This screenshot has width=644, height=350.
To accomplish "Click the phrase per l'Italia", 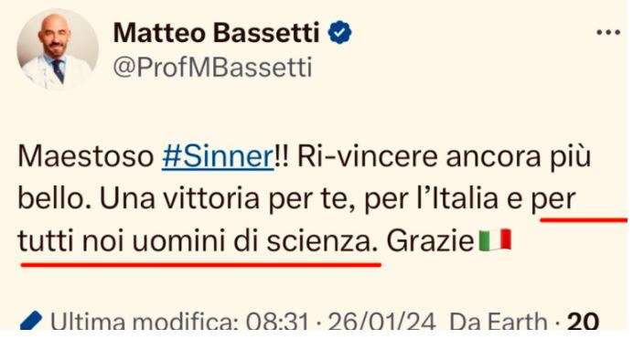I will 431,199.
